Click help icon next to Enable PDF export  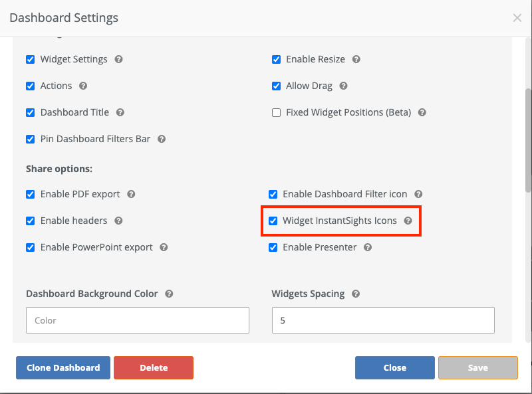[x=132, y=194]
